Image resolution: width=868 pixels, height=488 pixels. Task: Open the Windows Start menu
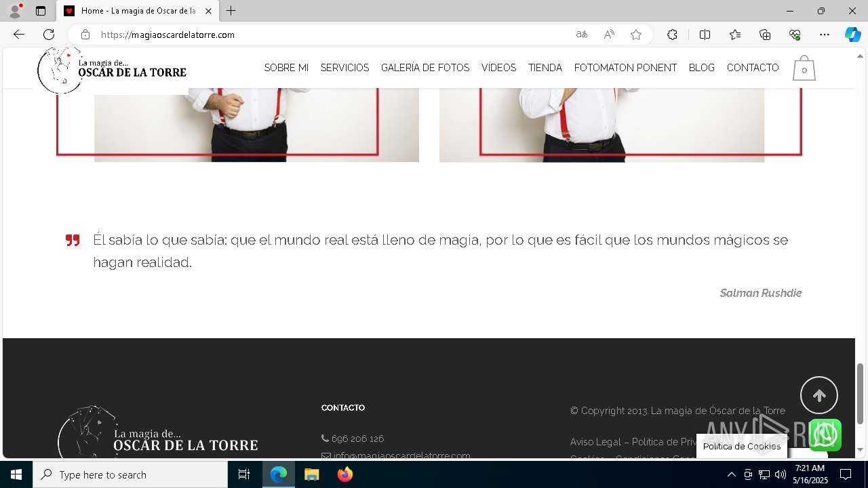coord(16,474)
